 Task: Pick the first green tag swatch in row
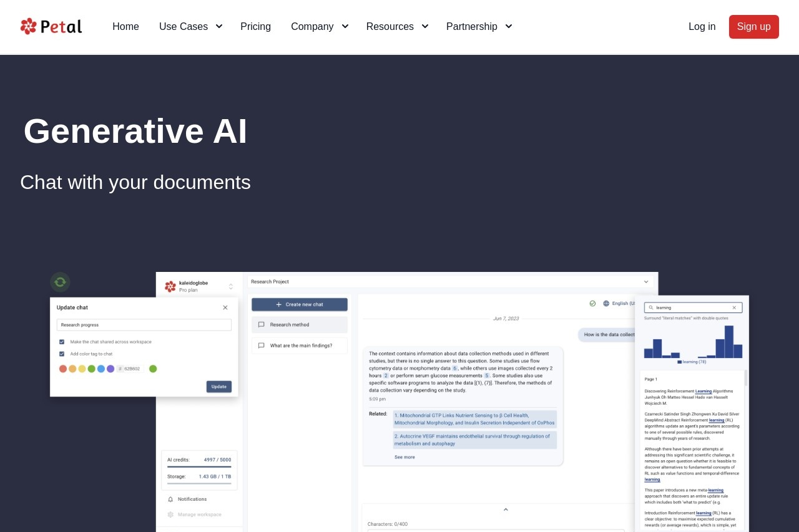coord(92,369)
